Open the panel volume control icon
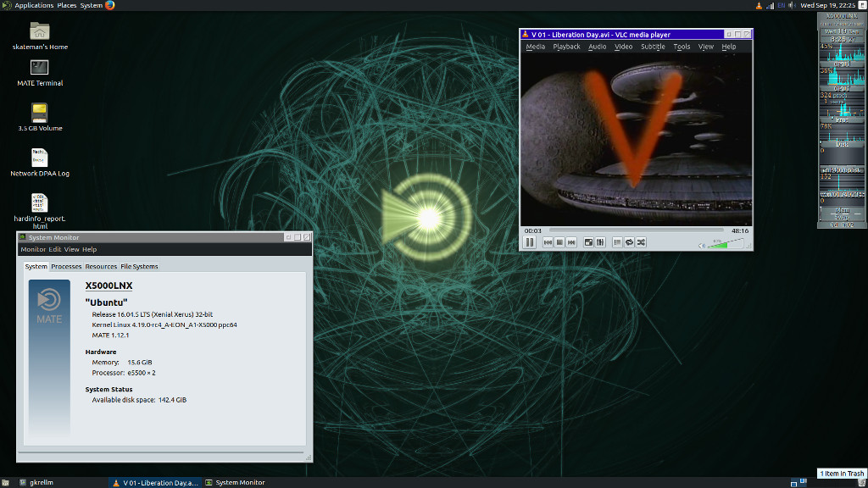This screenshot has width=868, height=488. click(x=793, y=6)
